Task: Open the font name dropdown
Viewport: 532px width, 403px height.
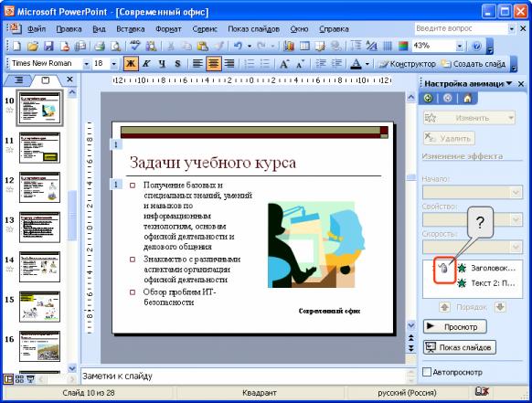Action: [x=87, y=64]
